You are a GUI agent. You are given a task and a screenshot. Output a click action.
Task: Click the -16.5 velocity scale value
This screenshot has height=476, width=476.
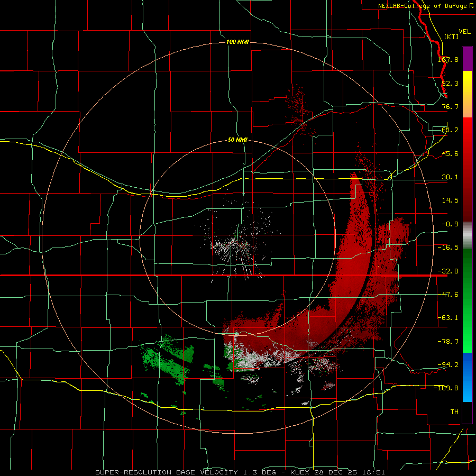point(448,248)
